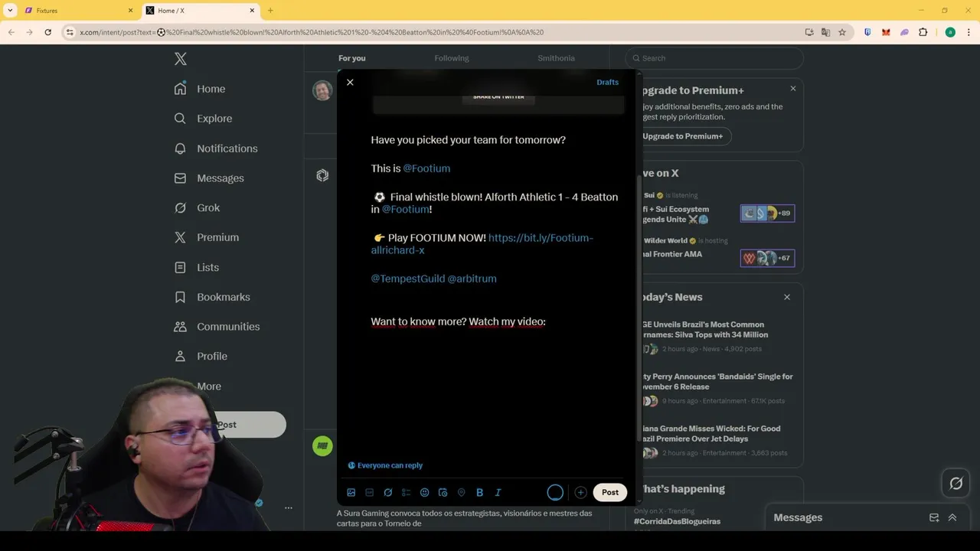The height and width of the screenshot is (551, 980).
Task: Dismiss the Today's News panel
Action: click(787, 297)
